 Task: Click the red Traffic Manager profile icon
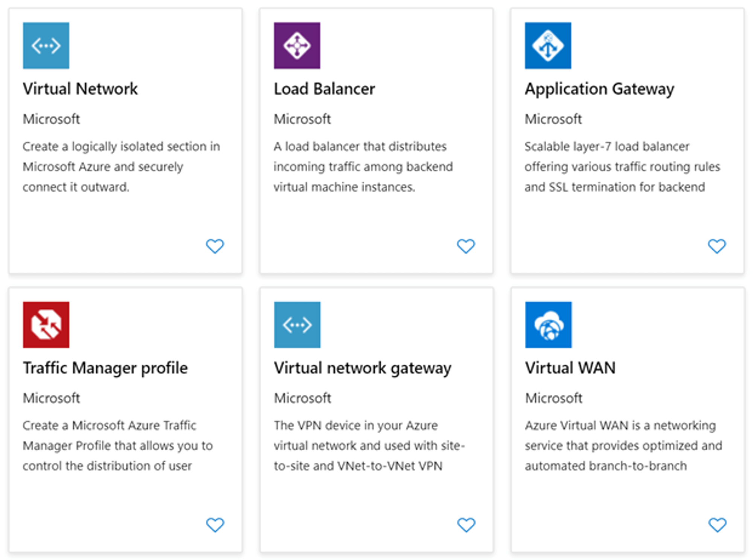[46, 325]
